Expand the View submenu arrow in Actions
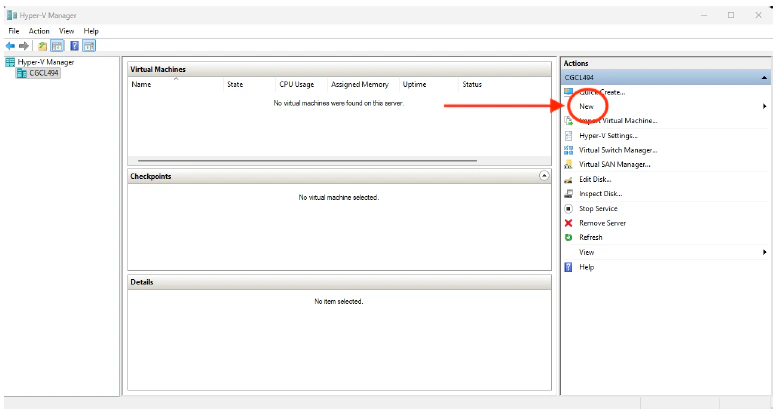Viewport: 777px width, 413px height. click(x=765, y=252)
